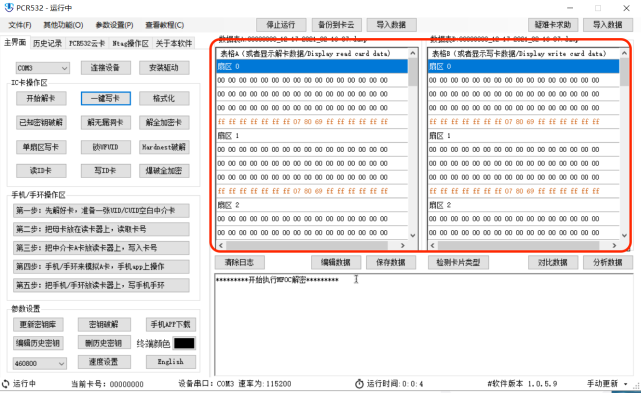
Task: Click the 更新密钥库 button
Action: (x=38, y=325)
